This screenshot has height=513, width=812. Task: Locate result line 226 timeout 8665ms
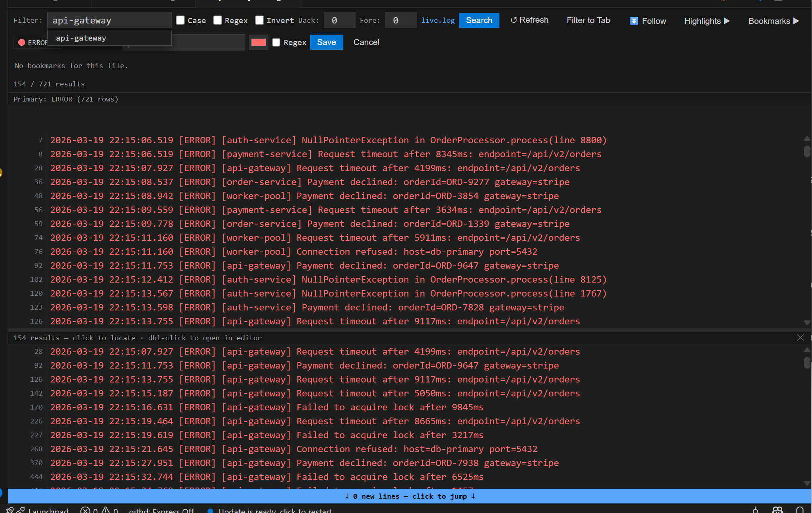[406, 421]
